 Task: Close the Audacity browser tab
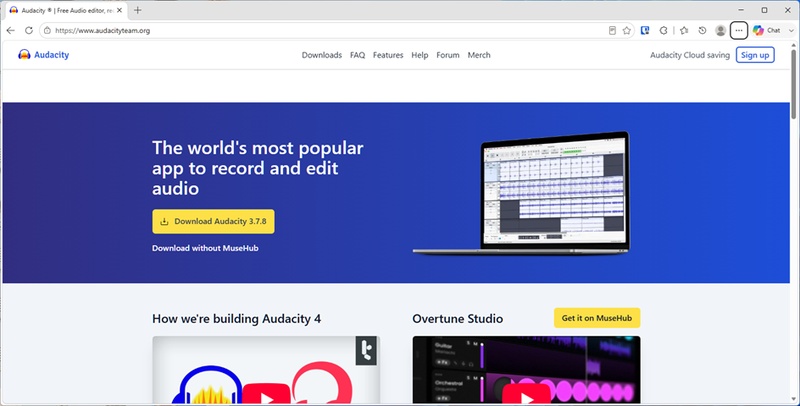pos(119,10)
